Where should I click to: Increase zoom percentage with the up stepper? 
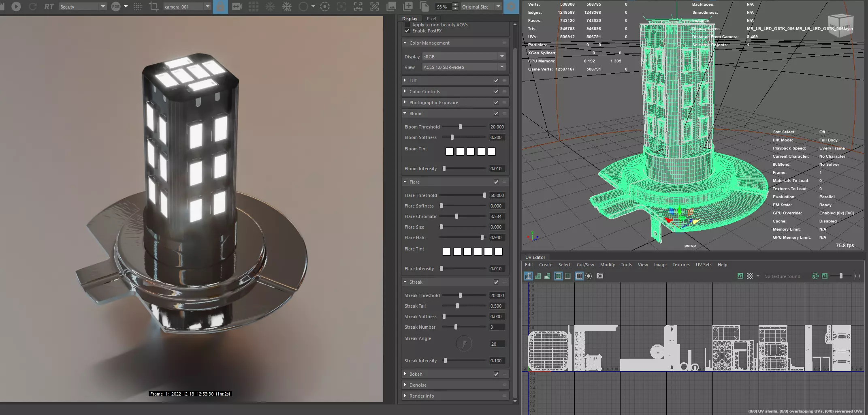click(455, 4)
